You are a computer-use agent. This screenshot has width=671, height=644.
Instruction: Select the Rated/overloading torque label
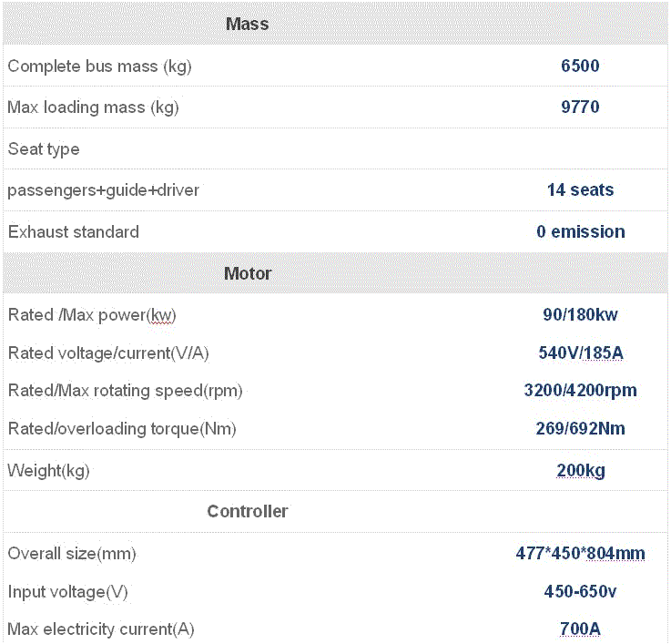click(122, 429)
